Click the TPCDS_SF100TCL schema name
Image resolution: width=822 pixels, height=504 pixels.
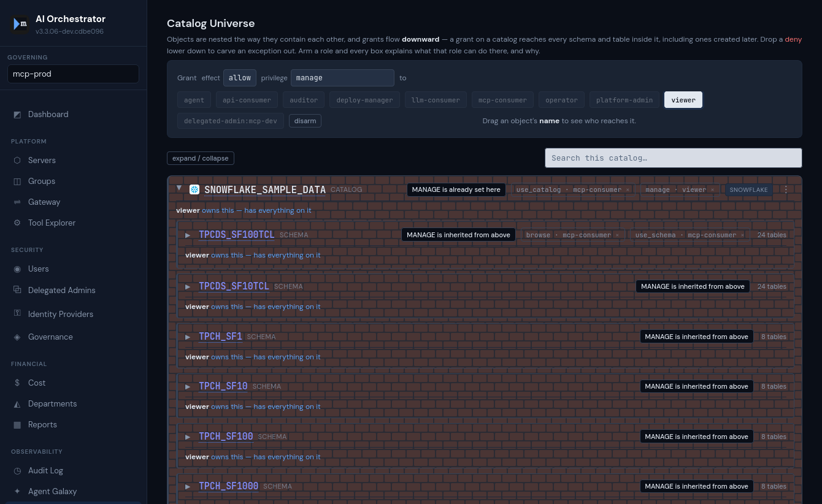click(237, 235)
